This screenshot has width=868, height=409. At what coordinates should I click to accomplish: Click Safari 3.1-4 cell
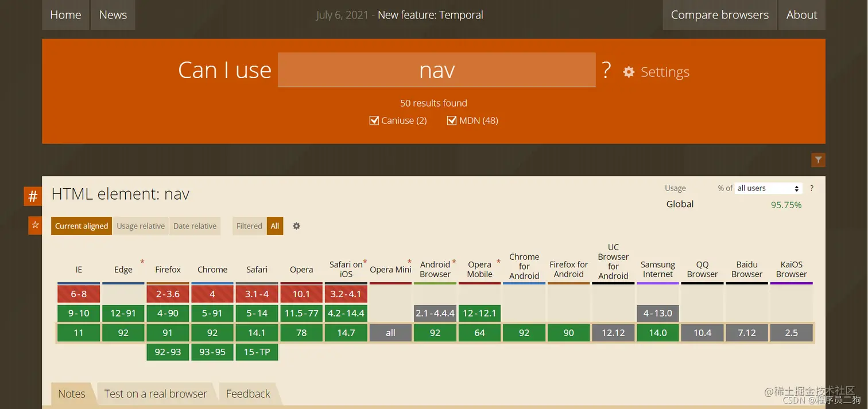[257, 294]
